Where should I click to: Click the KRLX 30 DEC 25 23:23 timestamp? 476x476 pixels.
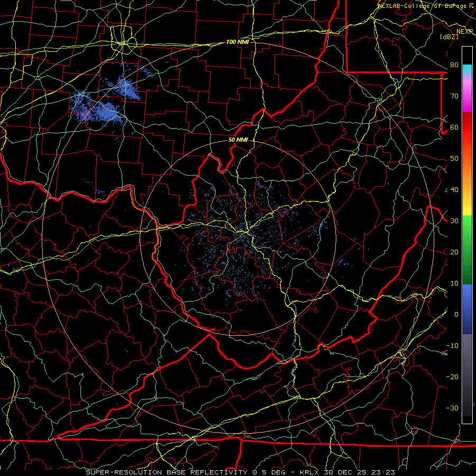[348, 472]
